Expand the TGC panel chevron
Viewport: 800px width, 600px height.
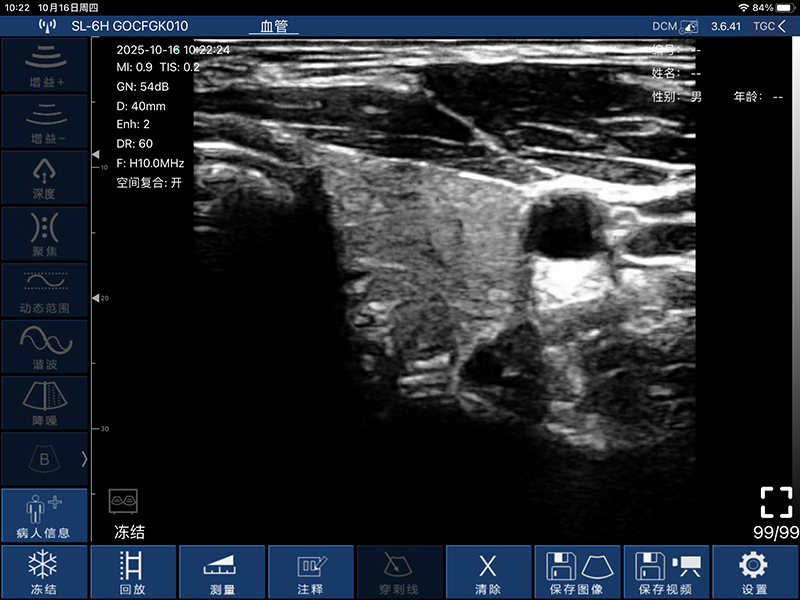coord(771,25)
